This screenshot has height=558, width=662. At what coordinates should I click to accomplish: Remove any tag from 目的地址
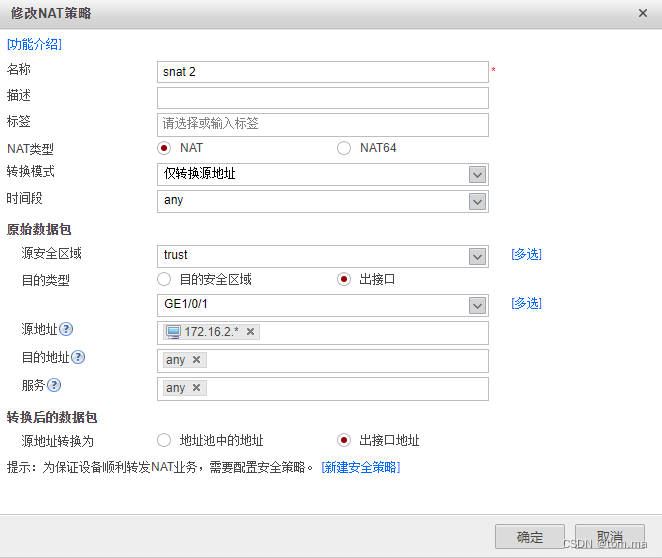196,360
